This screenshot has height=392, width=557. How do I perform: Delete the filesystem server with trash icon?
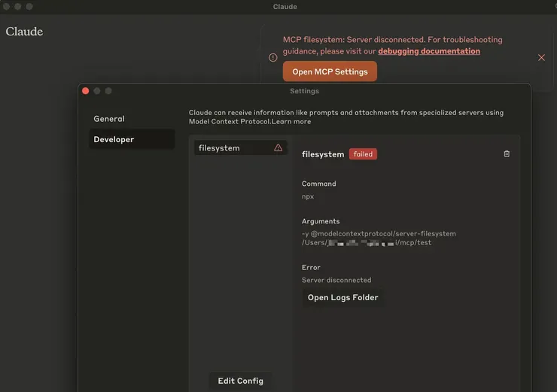pos(507,154)
